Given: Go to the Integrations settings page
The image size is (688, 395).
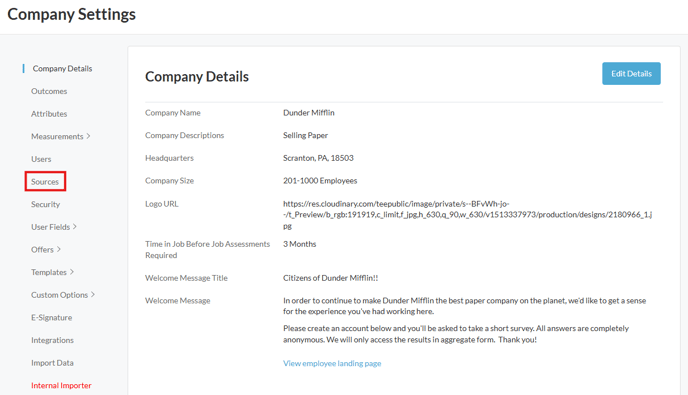Looking at the screenshot, I should (52, 340).
